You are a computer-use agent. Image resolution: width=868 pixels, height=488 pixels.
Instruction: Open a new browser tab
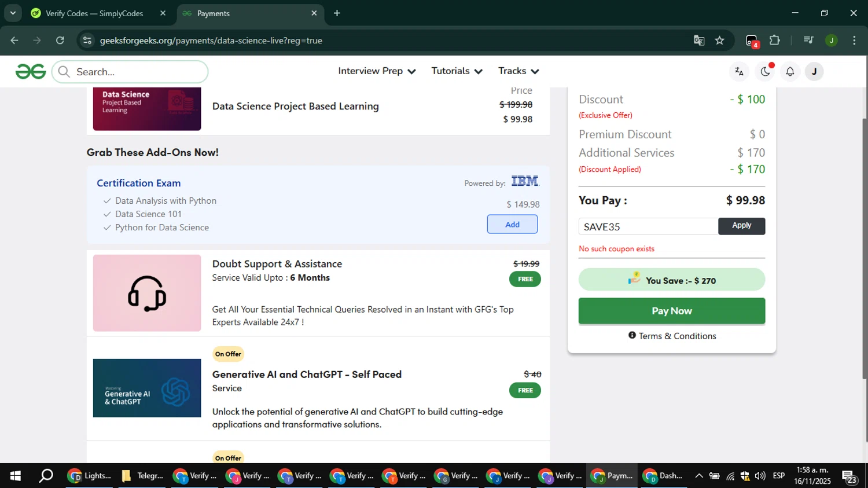point(337,13)
